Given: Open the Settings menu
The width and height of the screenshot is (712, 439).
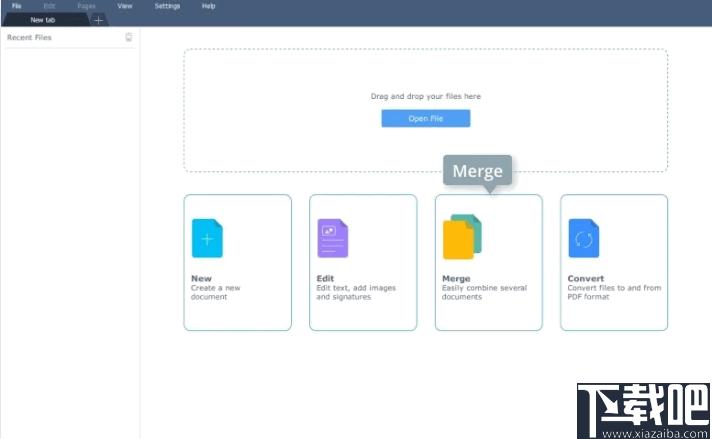Looking at the screenshot, I should click(167, 6).
